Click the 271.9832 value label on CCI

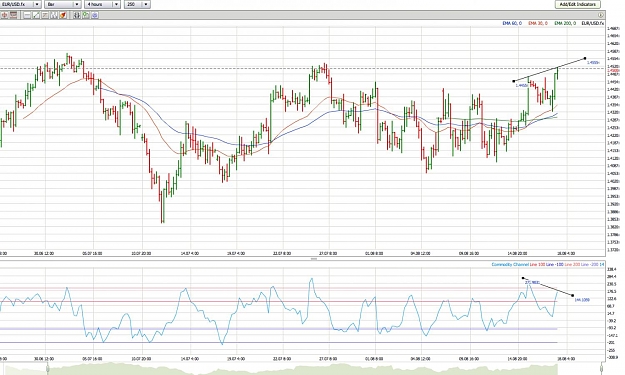[532, 283]
